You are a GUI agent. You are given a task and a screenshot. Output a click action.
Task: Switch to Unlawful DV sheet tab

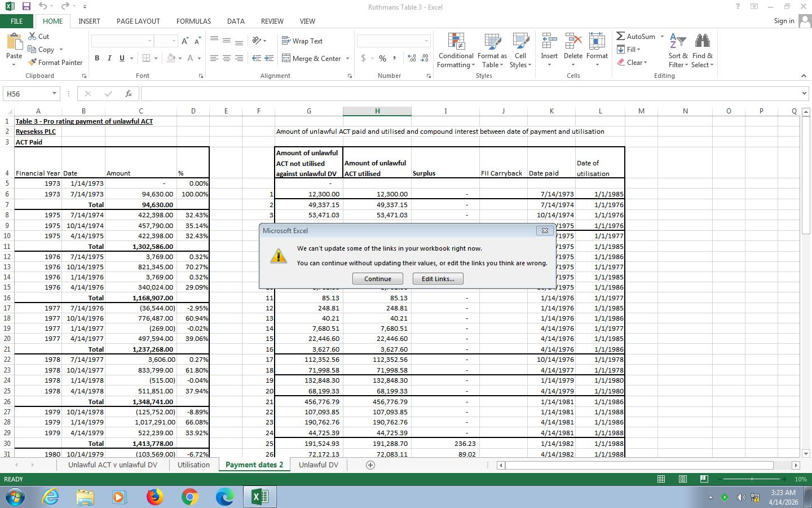(318, 465)
